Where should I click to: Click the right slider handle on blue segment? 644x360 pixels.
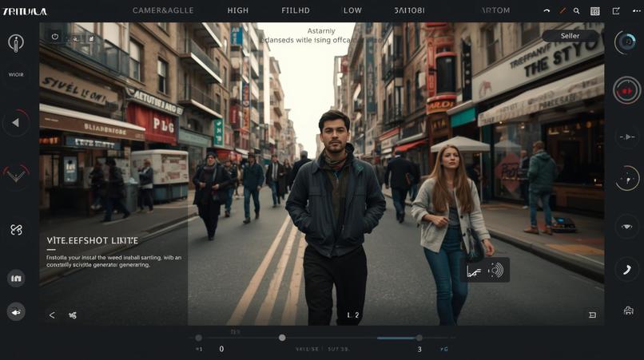(419, 338)
